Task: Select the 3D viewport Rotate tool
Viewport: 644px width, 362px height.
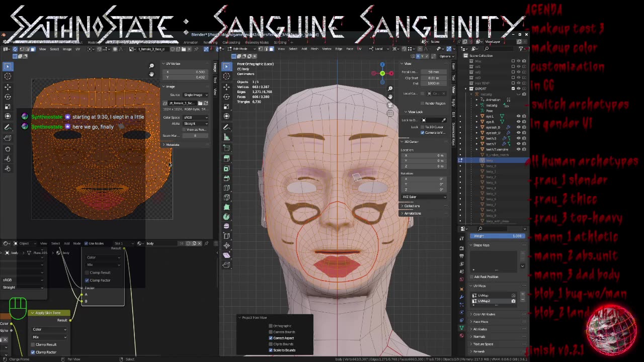Action: click(x=226, y=97)
